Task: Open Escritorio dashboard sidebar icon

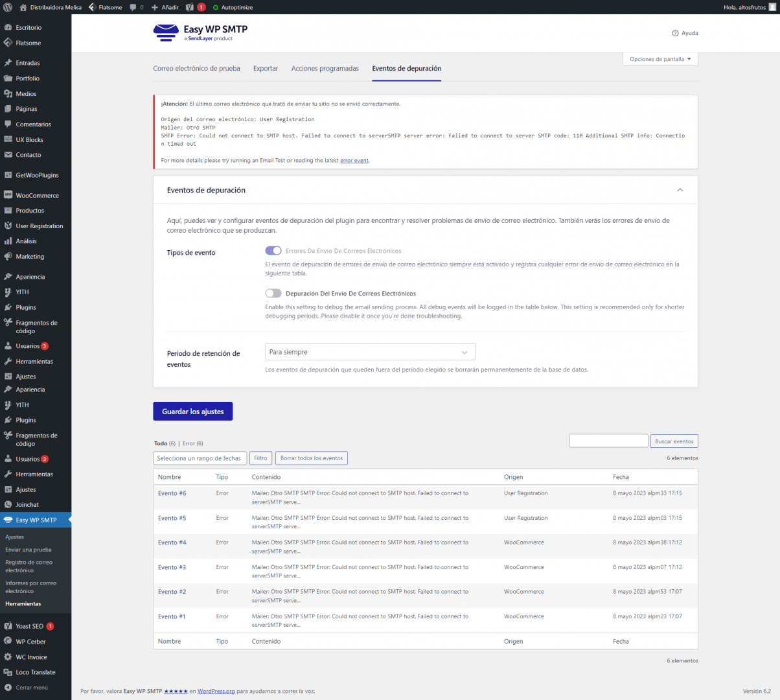Action: click(x=8, y=27)
